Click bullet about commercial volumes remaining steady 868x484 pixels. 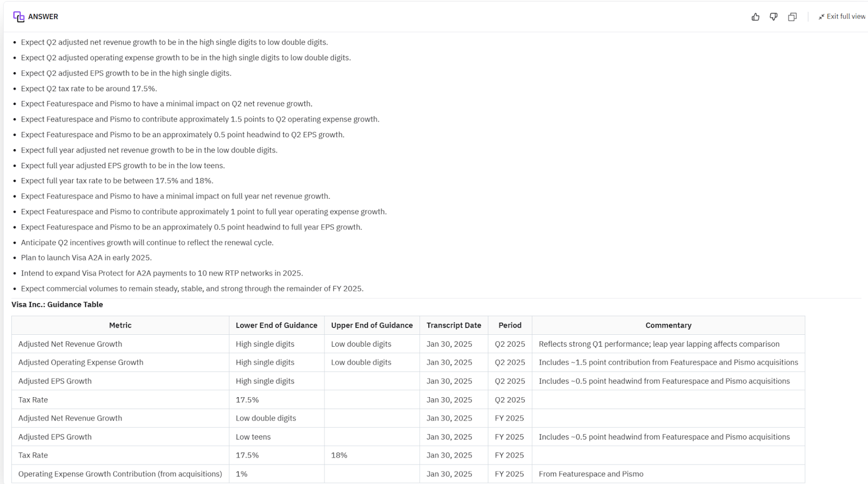click(192, 289)
